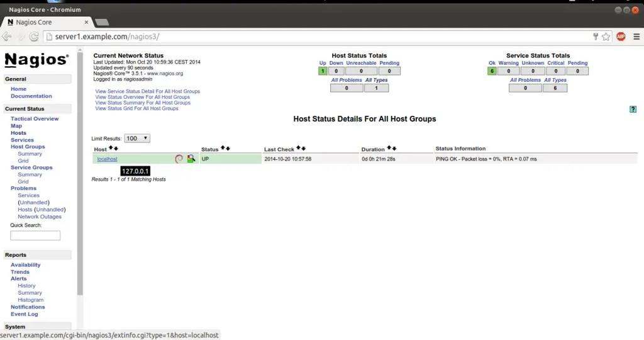Click the Nagios logo
This screenshot has height=340, width=644.
point(36,60)
